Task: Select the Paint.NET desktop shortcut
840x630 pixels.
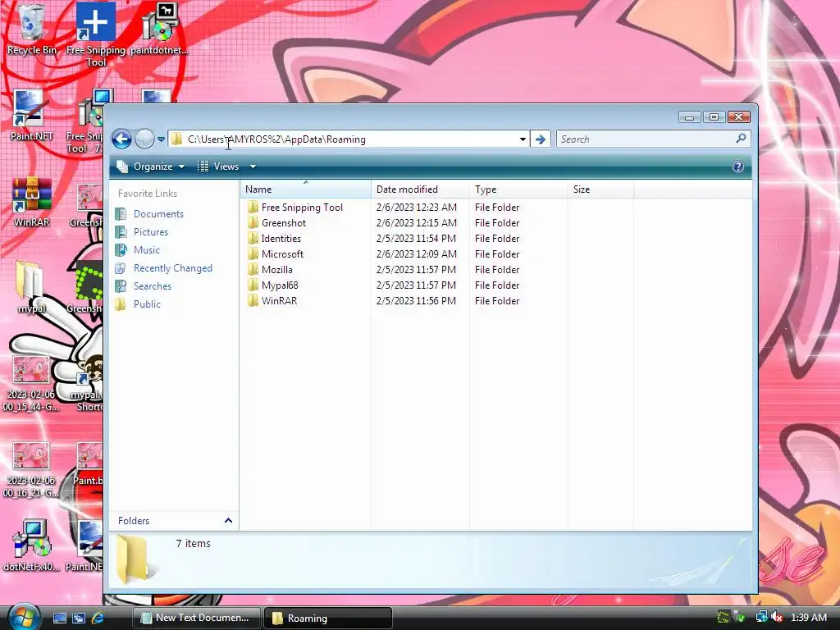Action: (31, 115)
